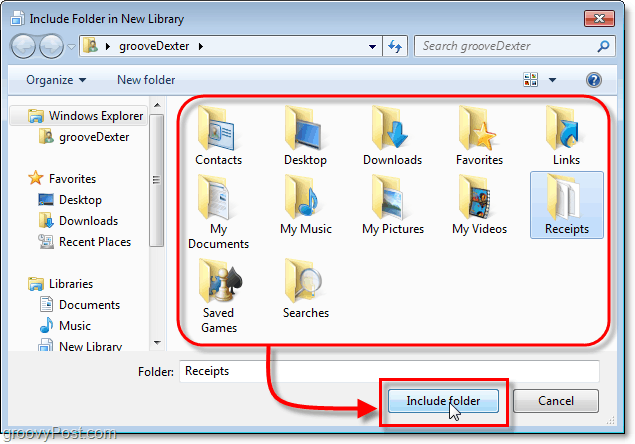The image size is (635, 444).
Task: Click the navigation pane scroll up arrow
Action: pos(157,105)
